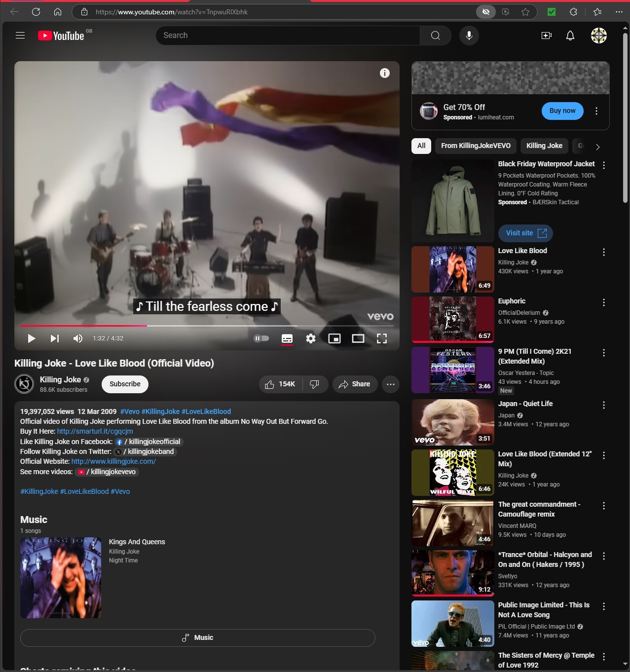Viewport: 630px width, 672px height.
Task: Open menu for The great commandment remix
Action: click(604, 506)
